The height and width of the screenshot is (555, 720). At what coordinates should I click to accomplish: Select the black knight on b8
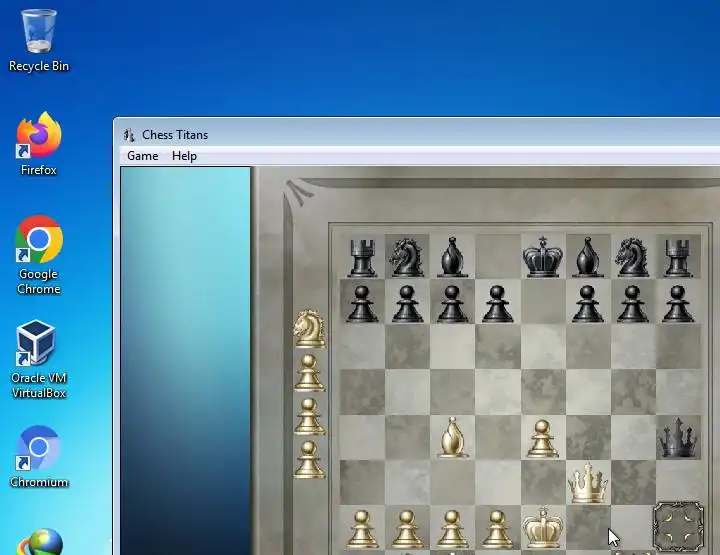(407, 257)
